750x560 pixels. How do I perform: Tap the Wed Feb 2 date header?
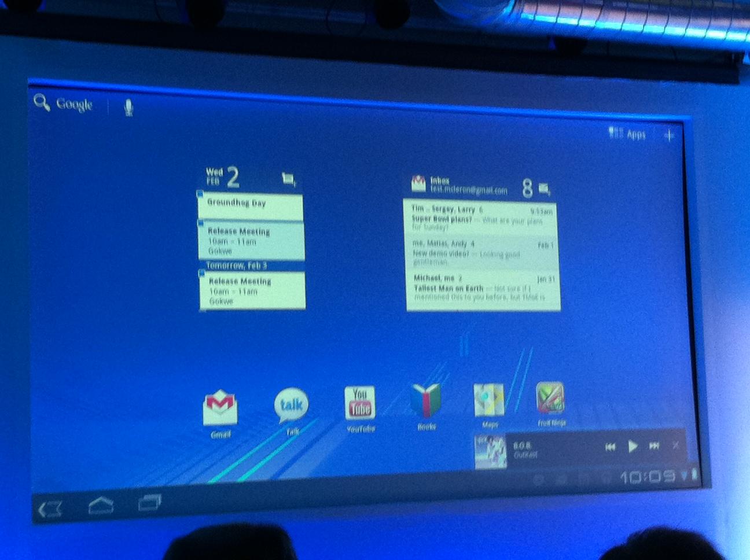(x=222, y=176)
